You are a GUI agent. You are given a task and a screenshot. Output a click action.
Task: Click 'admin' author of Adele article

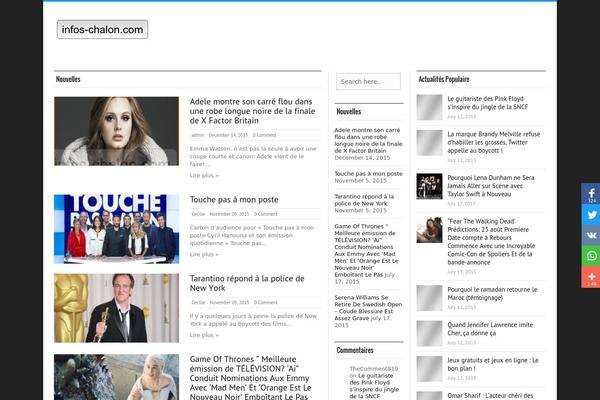[198, 135]
